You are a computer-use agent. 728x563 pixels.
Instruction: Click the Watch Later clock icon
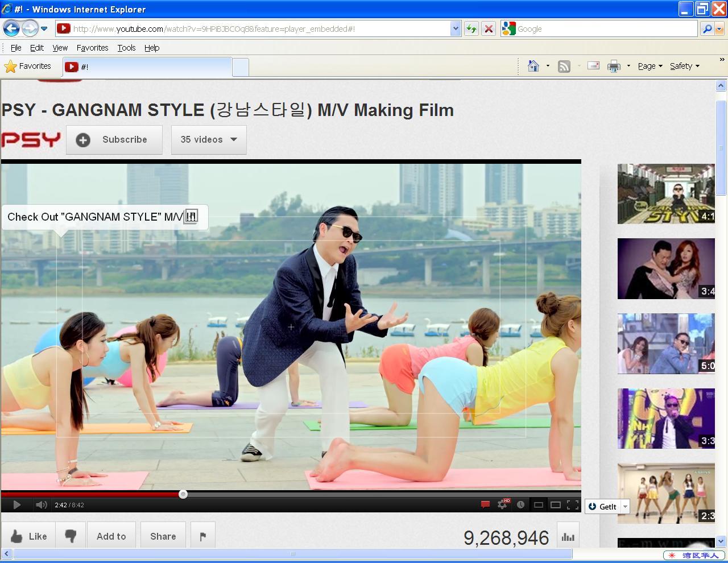[x=520, y=504]
